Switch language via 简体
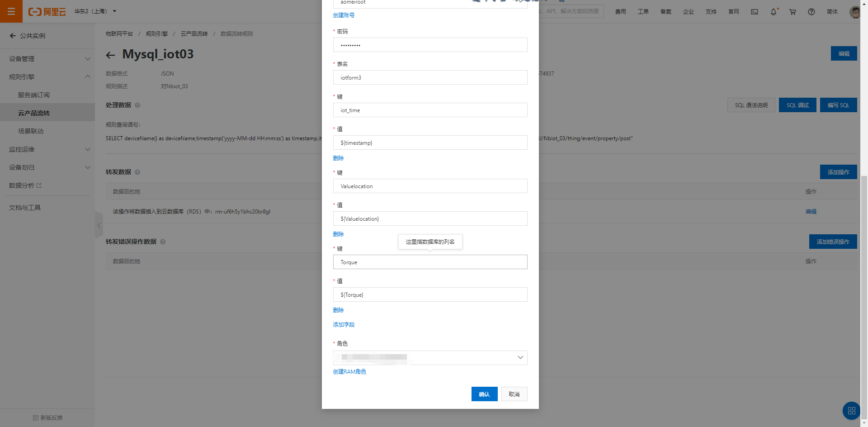The image size is (868, 427). (x=832, y=12)
